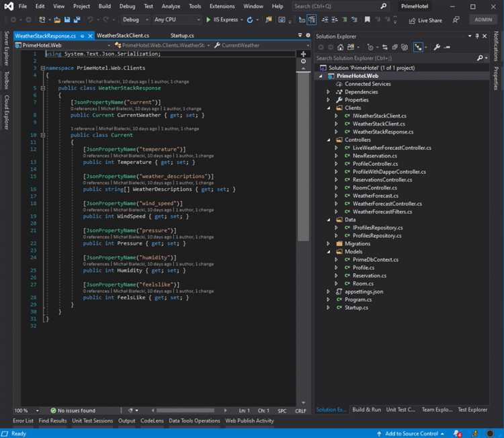The height and width of the screenshot is (438, 504).
Task: Click Collapse All icon in Solution Explorer
Action: (x=394, y=48)
